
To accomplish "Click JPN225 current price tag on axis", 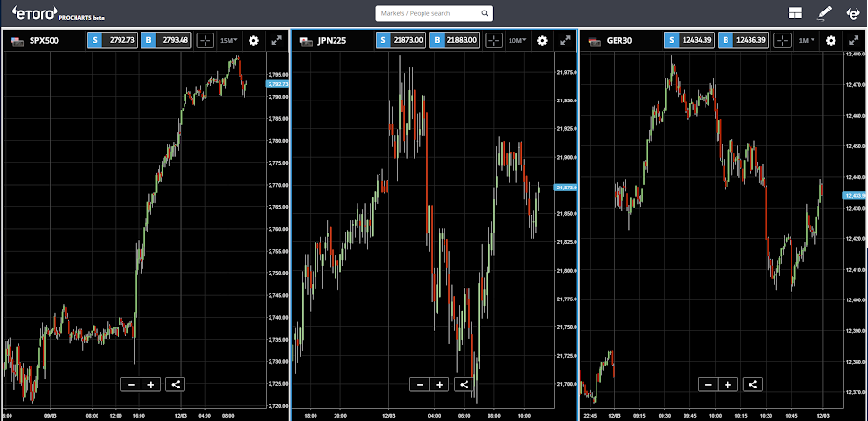I will click(566, 188).
